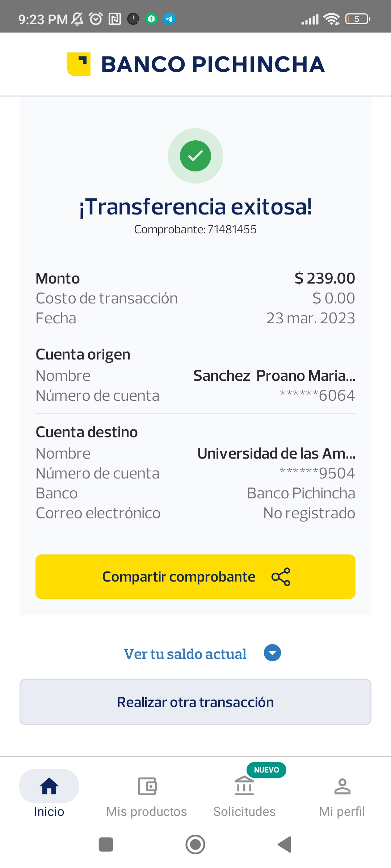The height and width of the screenshot is (868, 391).
Task: Tap the share icon on yellow button
Action: pos(281,576)
